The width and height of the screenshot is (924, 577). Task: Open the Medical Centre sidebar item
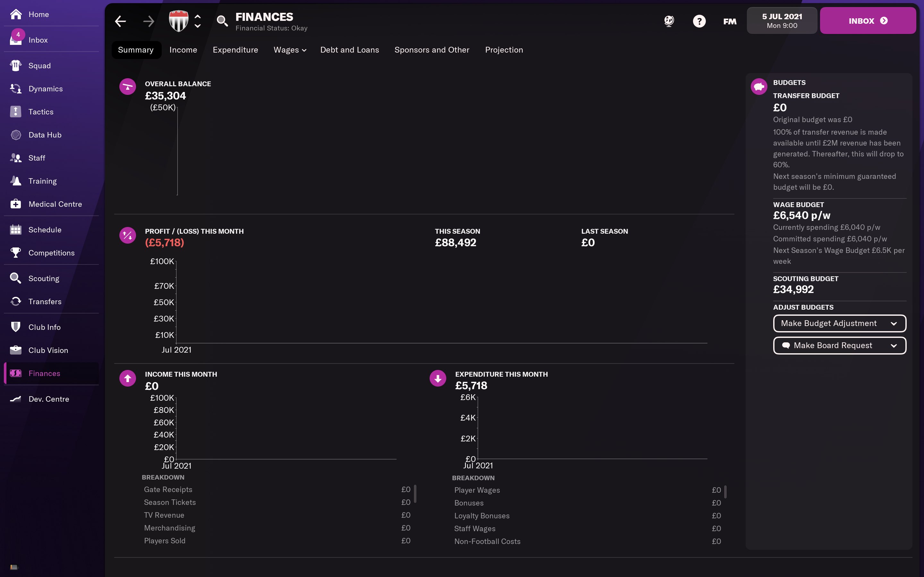pos(55,204)
